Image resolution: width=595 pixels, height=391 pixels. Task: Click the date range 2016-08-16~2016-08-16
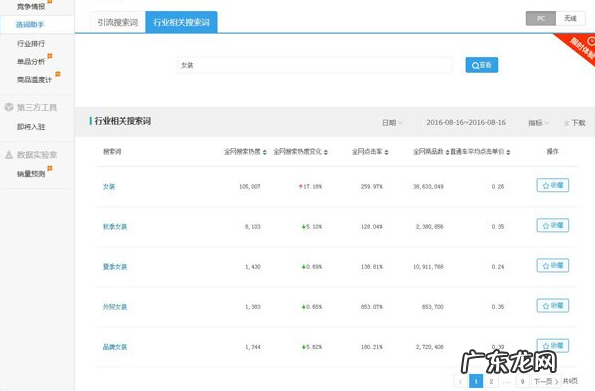point(466,122)
